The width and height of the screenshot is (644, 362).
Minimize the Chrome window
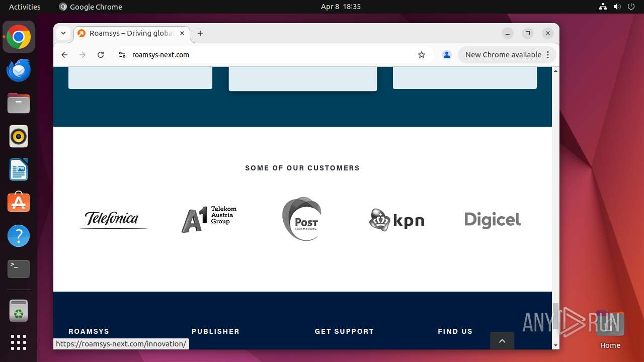[508, 33]
